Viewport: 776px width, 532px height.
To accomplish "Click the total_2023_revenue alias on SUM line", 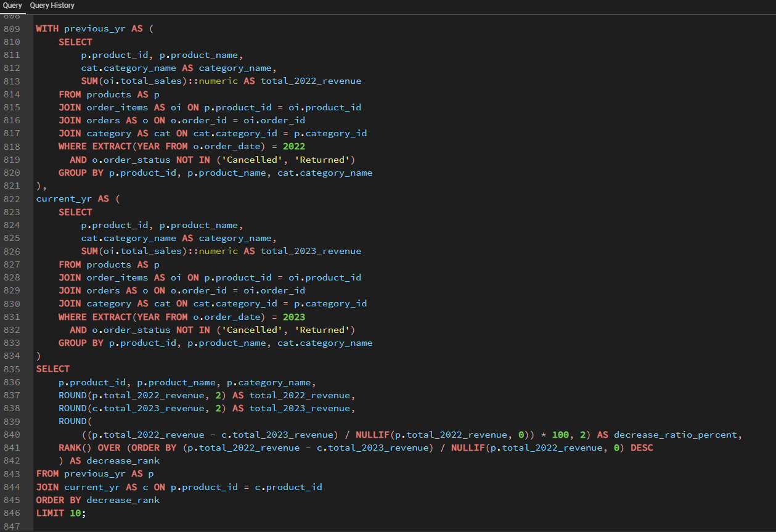I will pos(311,252).
